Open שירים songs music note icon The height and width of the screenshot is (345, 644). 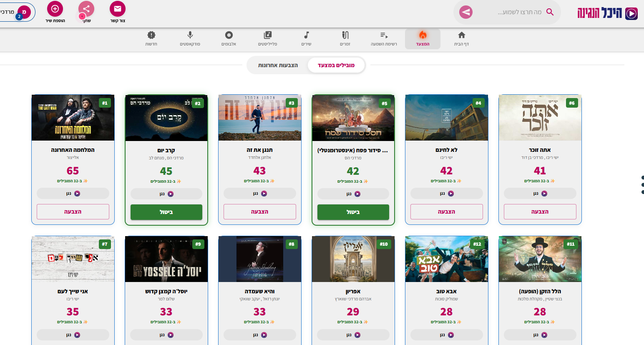point(306,35)
